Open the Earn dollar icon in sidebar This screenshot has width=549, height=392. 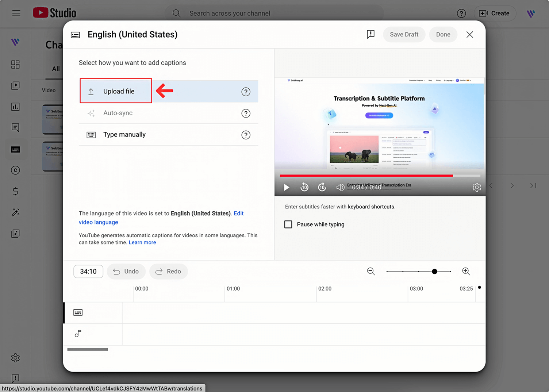coord(15,191)
